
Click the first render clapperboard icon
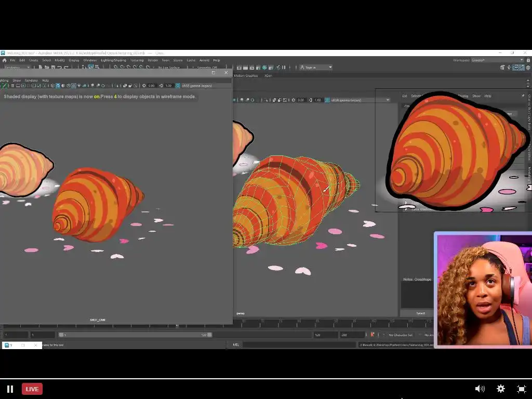point(239,68)
